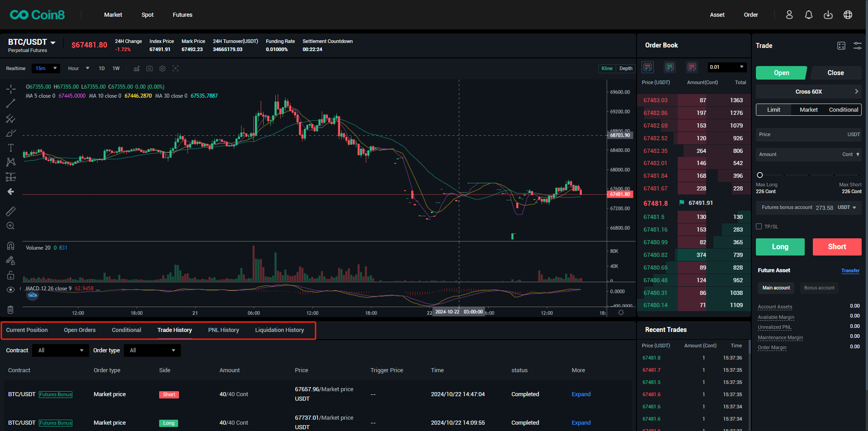The width and height of the screenshot is (868, 431).
Task: Click the notification bell icon
Action: [x=808, y=15]
